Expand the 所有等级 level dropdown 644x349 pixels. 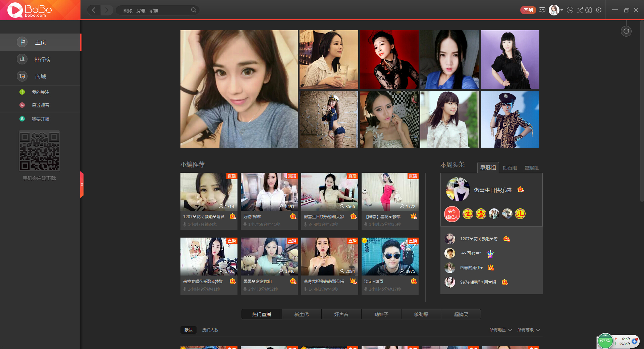[x=529, y=330]
